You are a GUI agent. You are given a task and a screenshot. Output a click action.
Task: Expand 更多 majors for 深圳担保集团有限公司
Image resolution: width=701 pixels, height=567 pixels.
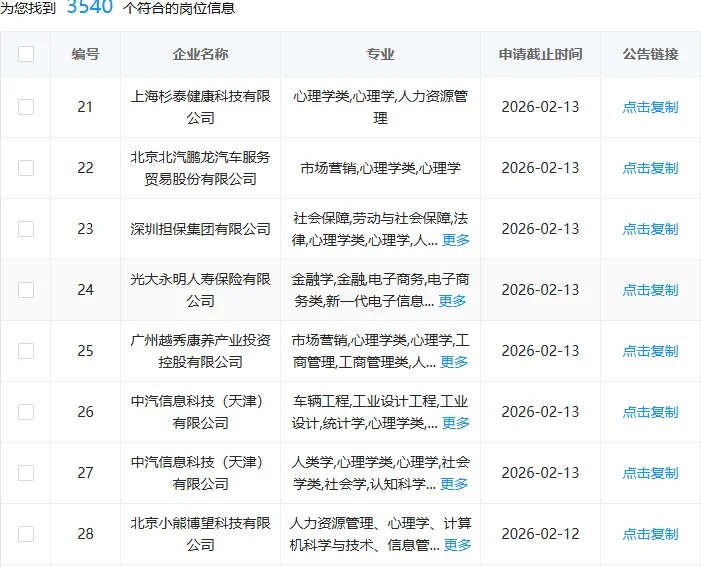(x=456, y=240)
